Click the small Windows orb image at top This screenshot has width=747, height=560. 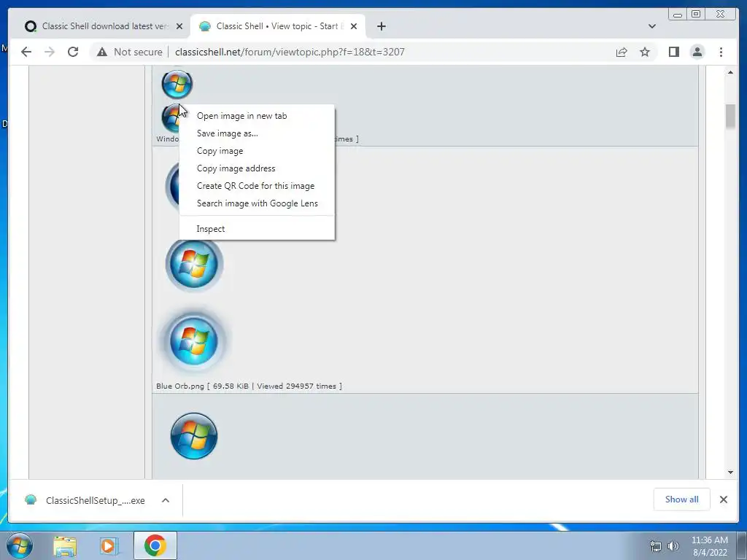coord(177,85)
